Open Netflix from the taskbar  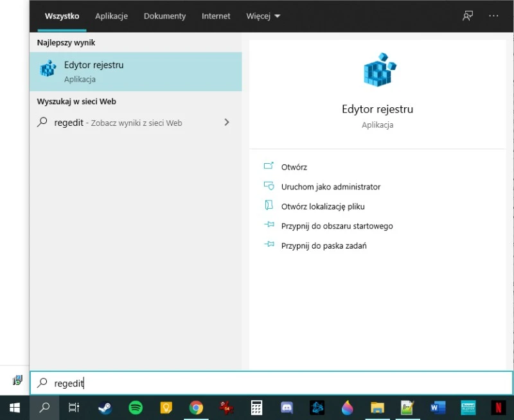click(x=498, y=407)
